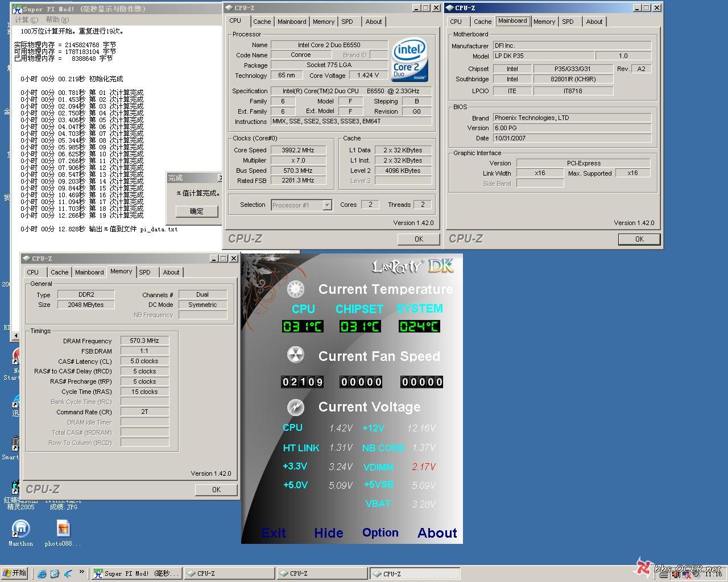728x582 pixels.
Task: Open Option in LanParty monitor
Action: pos(380,533)
